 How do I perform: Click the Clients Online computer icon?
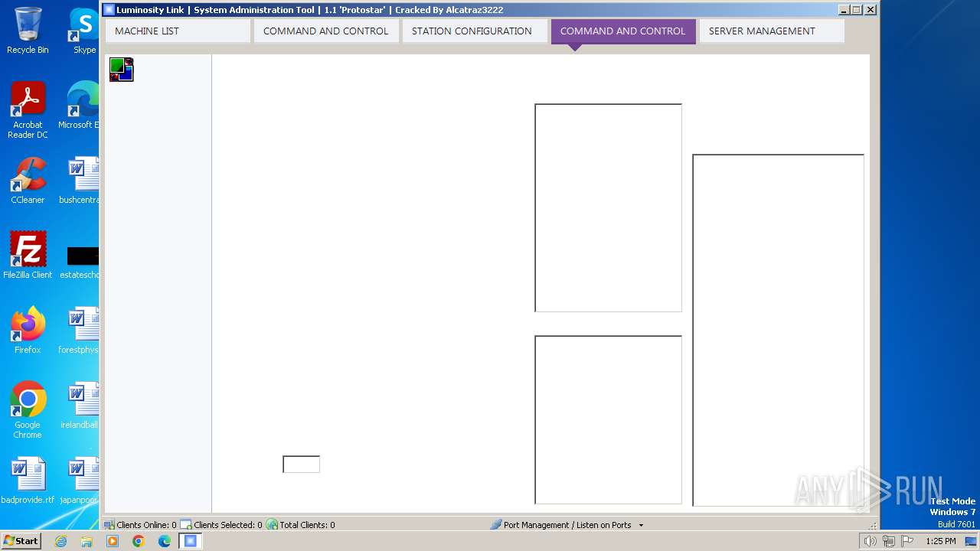(109, 525)
